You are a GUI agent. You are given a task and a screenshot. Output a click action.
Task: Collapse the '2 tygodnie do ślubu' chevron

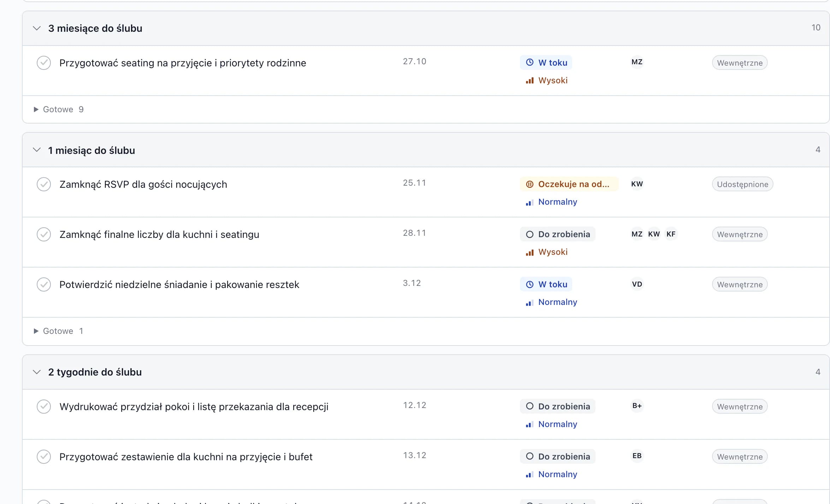[37, 372]
